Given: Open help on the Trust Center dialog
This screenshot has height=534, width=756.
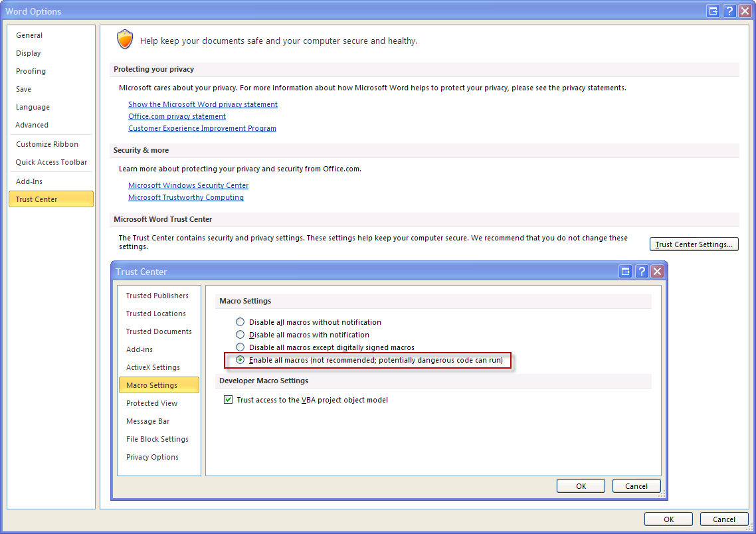Looking at the screenshot, I should 641,271.
